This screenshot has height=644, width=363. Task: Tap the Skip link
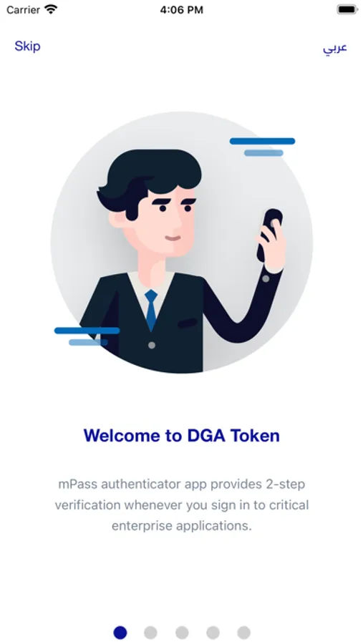[x=27, y=46]
